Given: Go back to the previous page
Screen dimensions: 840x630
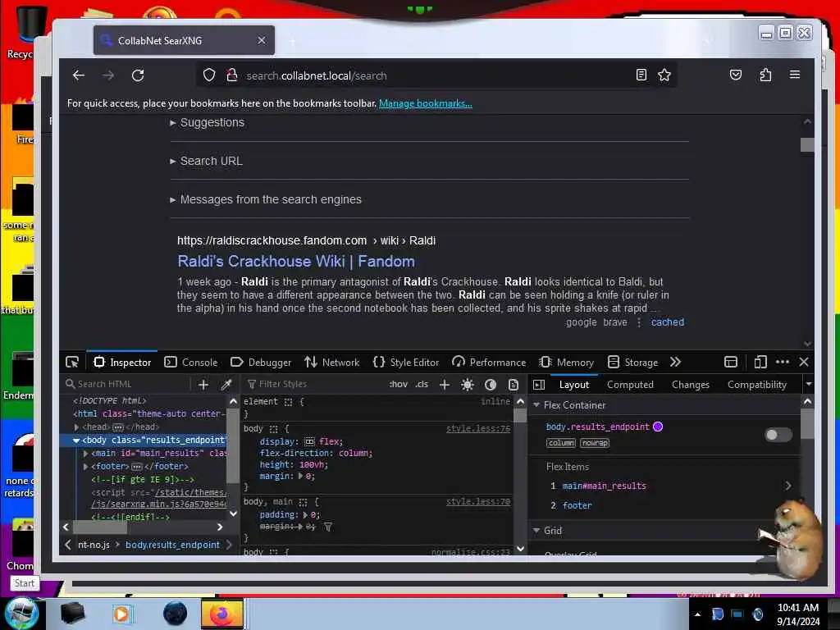Looking at the screenshot, I should click(x=79, y=75).
